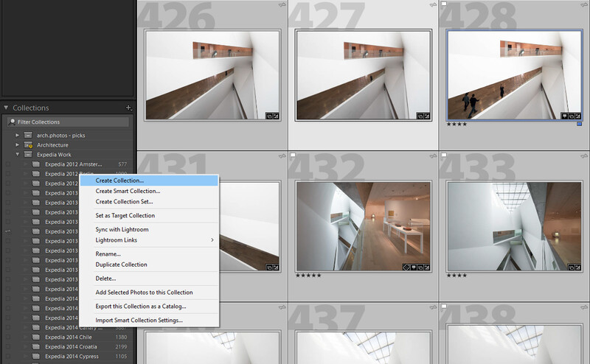Click the develop adjustments badge on photo 427

point(427,116)
